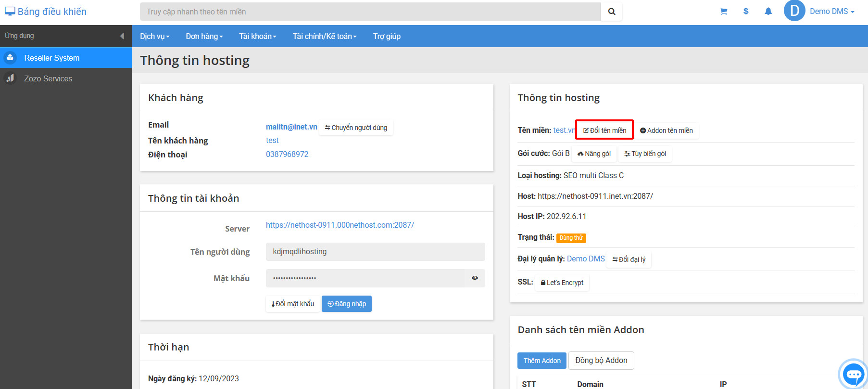This screenshot has width=868, height=389.
Task: Open the customer name test link
Action: 272,140
